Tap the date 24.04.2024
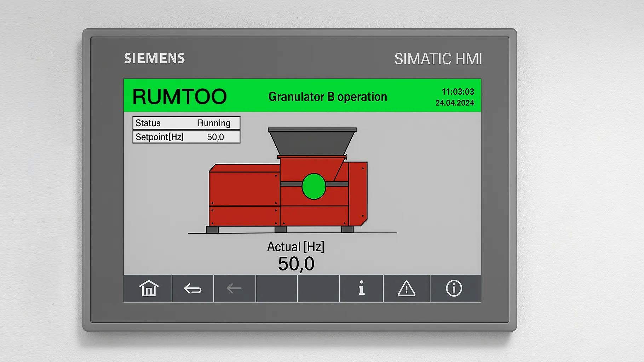The height and width of the screenshot is (362, 644). tap(455, 103)
